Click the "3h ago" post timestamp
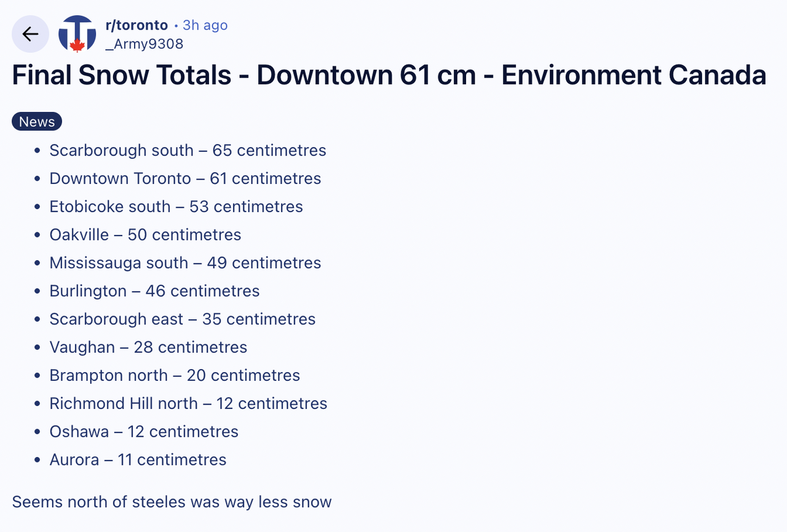The width and height of the screenshot is (787, 532). (205, 25)
